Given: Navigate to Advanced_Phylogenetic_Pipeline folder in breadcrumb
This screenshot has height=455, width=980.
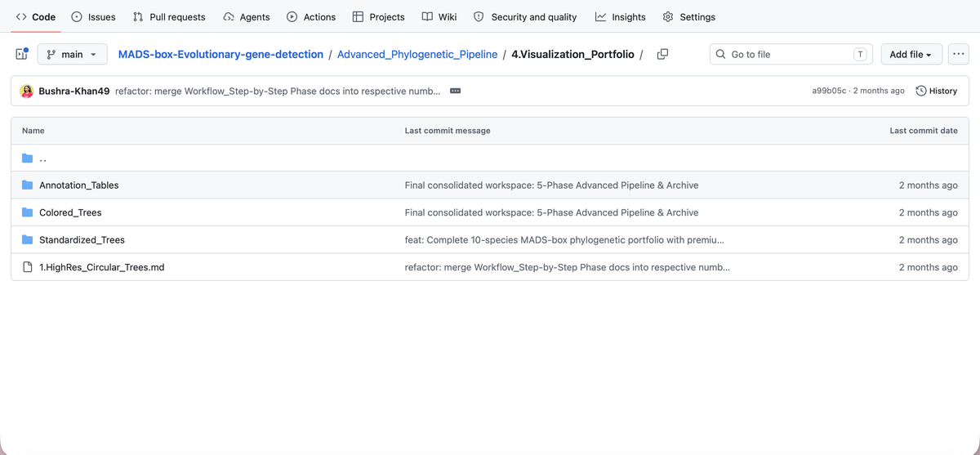Looking at the screenshot, I should (417, 54).
